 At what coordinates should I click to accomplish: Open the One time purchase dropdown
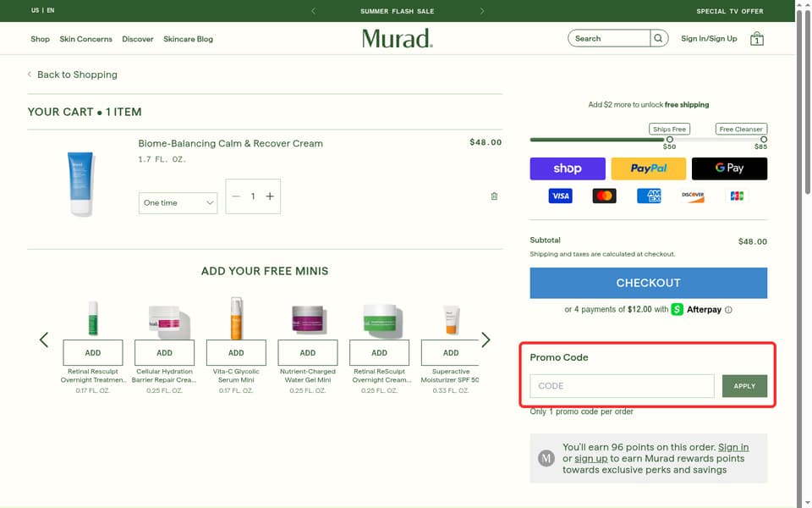pos(178,202)
